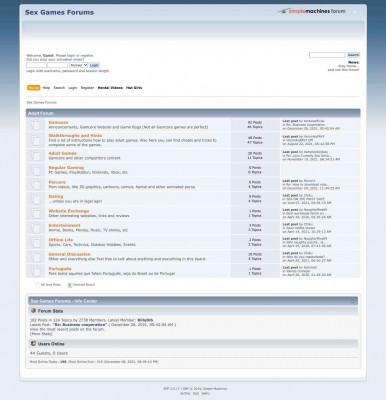
Task: Open the Search menu item
Action: [x=59, y=88]
